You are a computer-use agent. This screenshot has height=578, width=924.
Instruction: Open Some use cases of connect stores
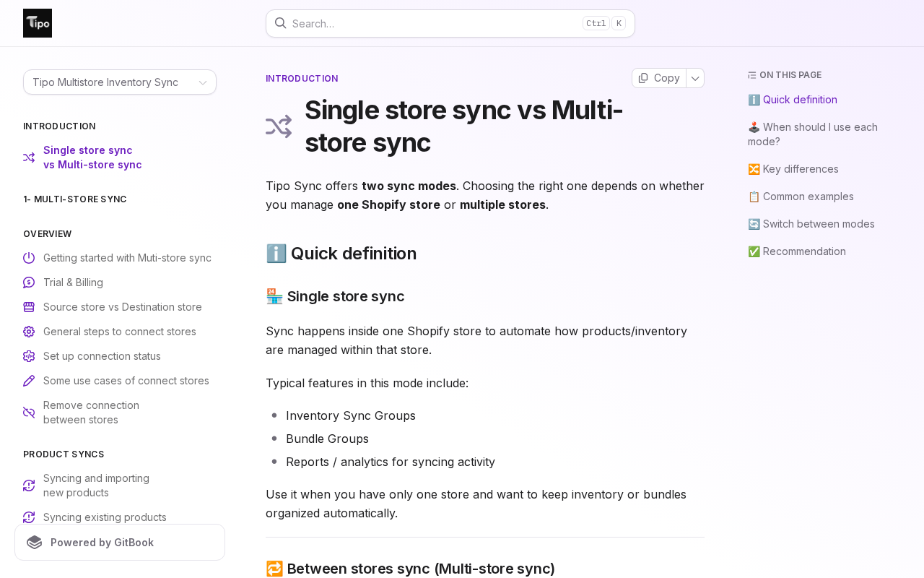pyautogui.click(x=126, y=381)
